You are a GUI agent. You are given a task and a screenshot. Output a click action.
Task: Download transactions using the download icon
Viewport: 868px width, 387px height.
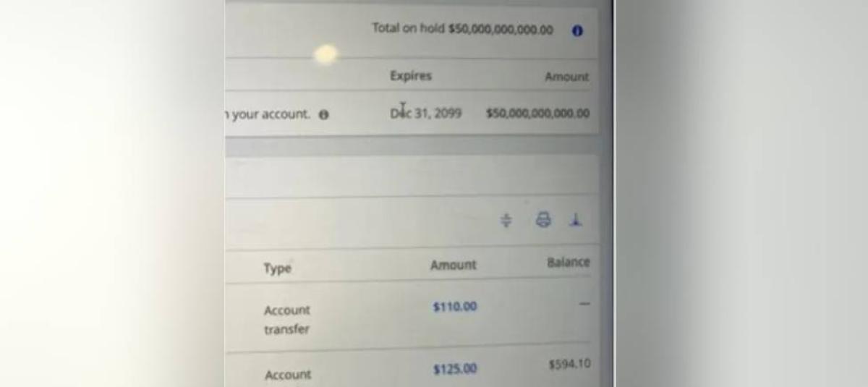(x=576, y=219)
